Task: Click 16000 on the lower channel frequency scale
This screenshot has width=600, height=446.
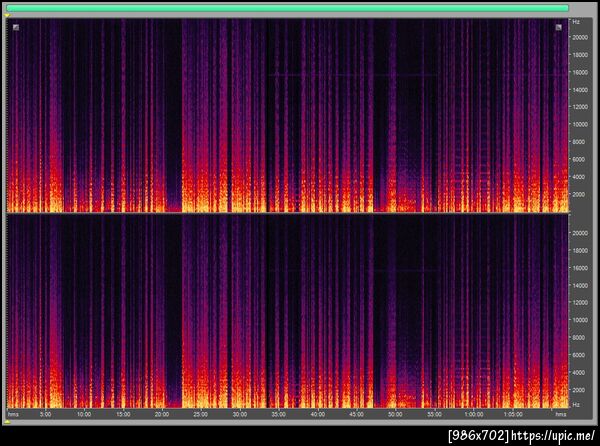Action: coord(580,268)
